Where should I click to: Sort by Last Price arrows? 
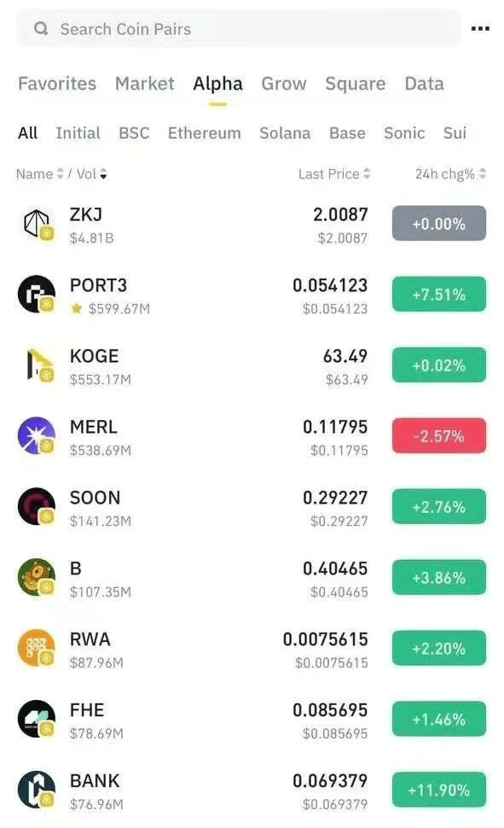tap(367, 174)
